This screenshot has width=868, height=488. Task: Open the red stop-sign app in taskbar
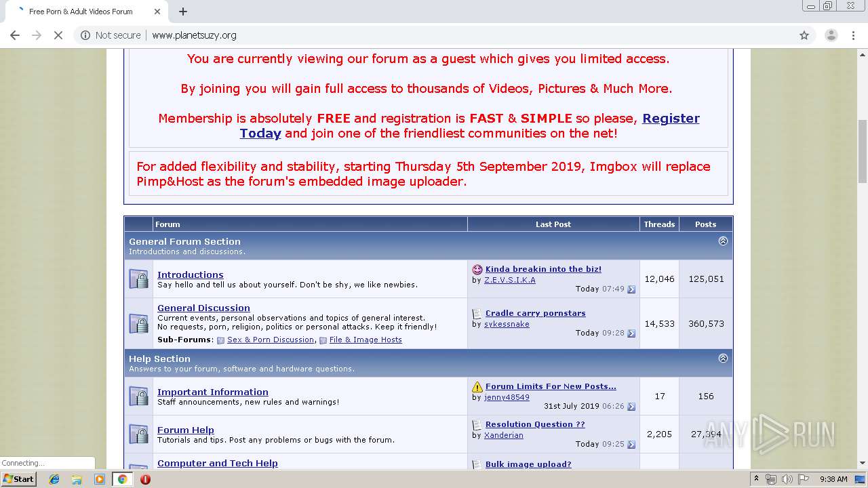point(145,479)
